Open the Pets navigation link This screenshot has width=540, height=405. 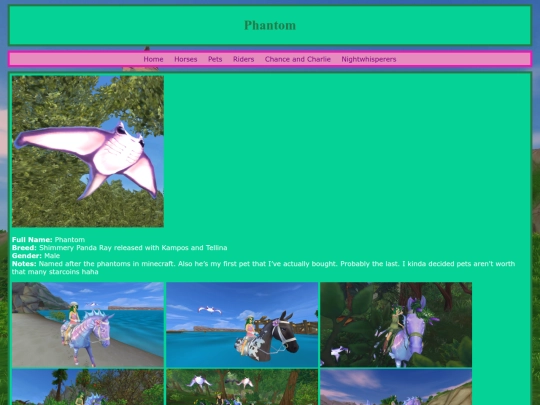tap(215, 59)
